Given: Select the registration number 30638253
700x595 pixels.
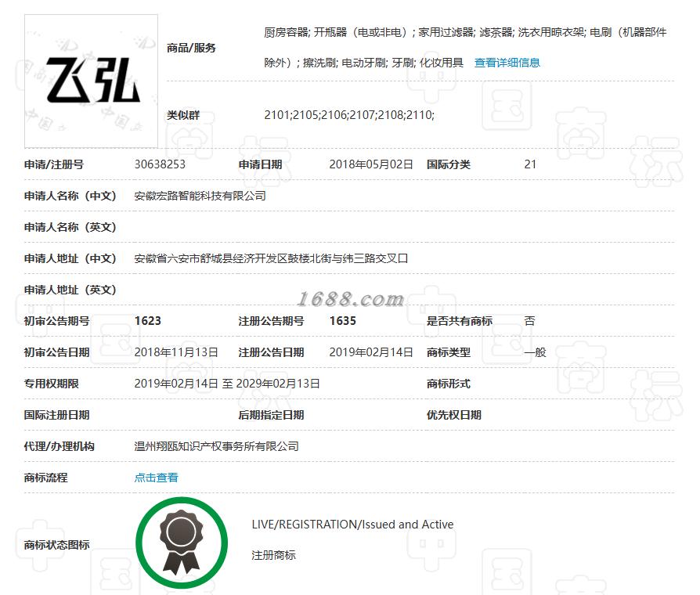Looking at the screenshot, I should (x=160, y=164).
